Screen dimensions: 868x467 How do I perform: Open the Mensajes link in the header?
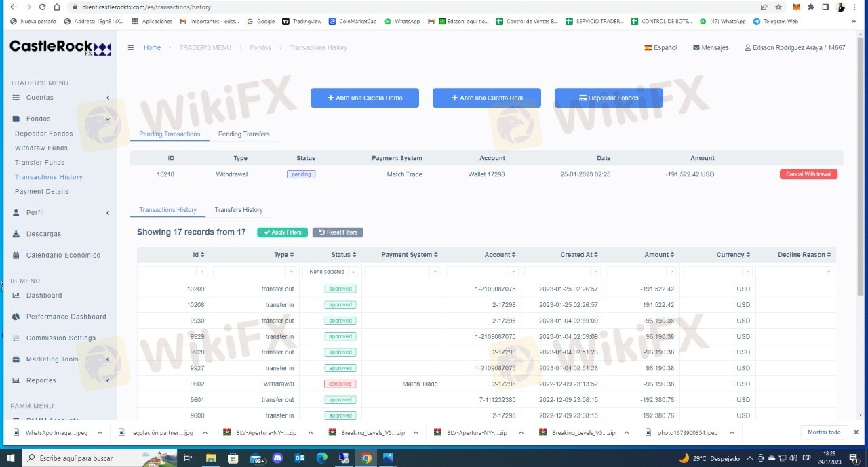click(711, 48)
